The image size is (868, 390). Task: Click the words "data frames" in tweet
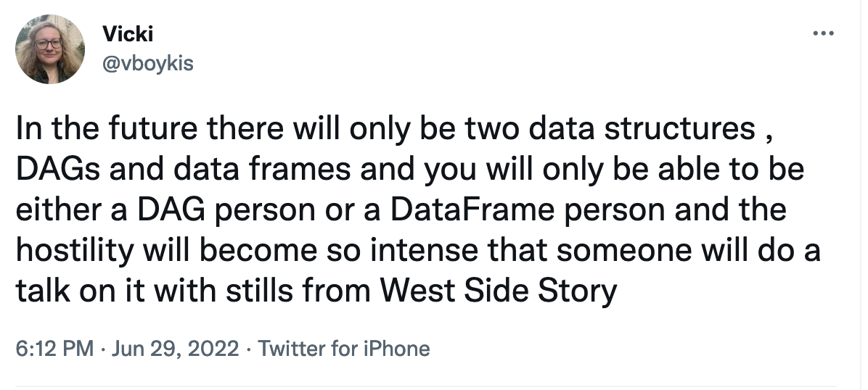point(262,169)
